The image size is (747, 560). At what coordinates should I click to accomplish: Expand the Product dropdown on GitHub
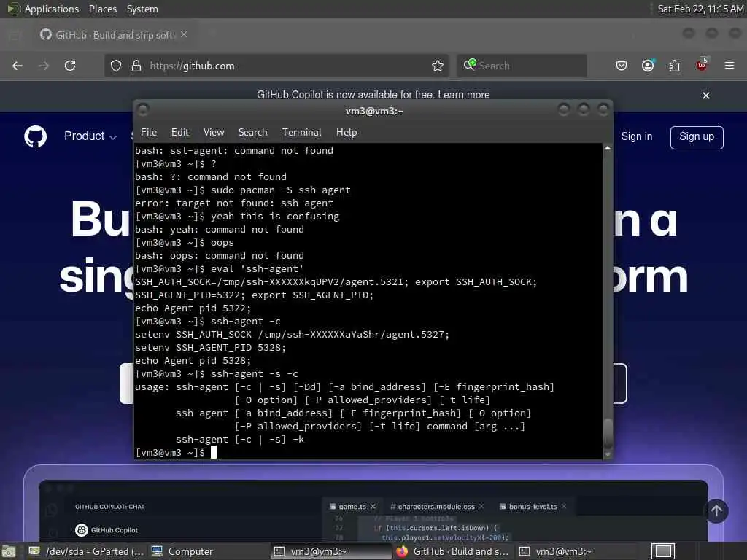90,136
